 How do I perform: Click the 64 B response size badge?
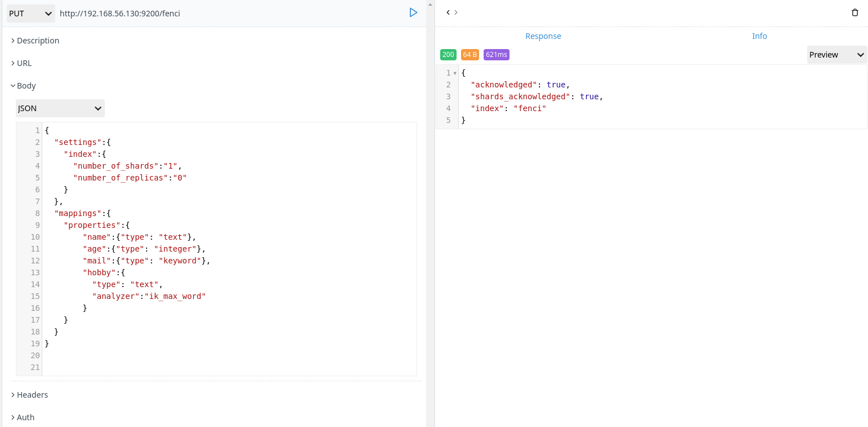(470, 55)
